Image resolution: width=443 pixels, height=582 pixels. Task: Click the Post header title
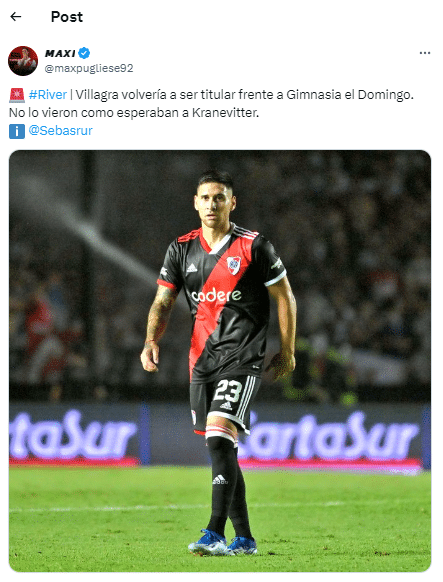(x=67, y=17)
